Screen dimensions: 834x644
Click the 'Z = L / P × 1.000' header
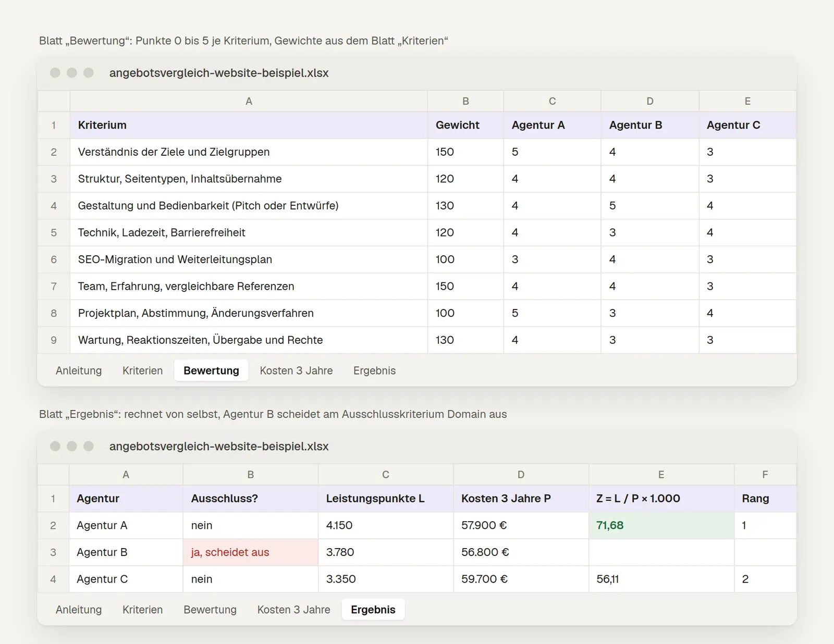click(x=661, y=499)
